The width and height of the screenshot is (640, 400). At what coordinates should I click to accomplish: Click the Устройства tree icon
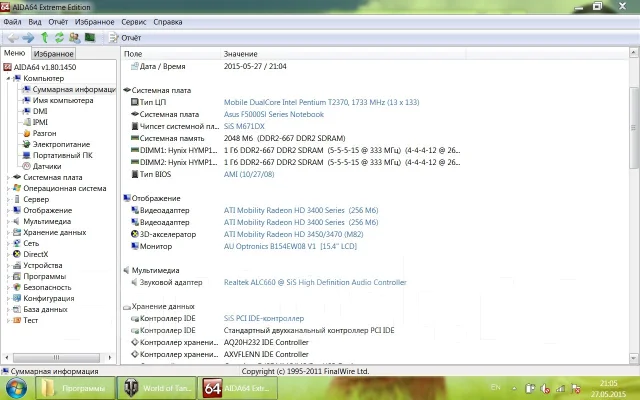click(x=17, y=265)
